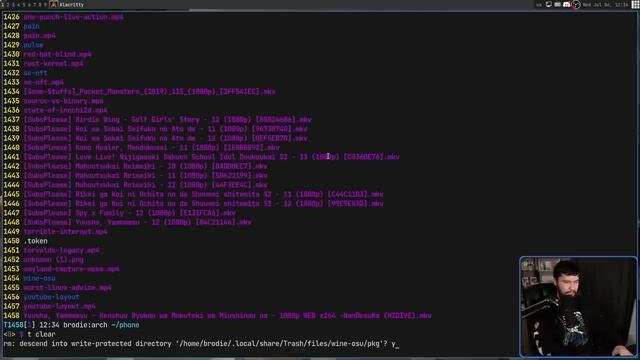Click 'youtube-layout.mp4' on line 1457
Viewport: 640px width, 360px height.
click(59, 306)
